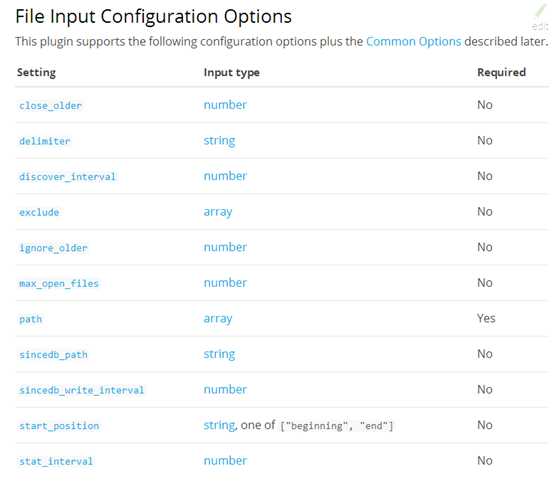Open the close_older setting link

pyautogui.click(x=51, y=106)
